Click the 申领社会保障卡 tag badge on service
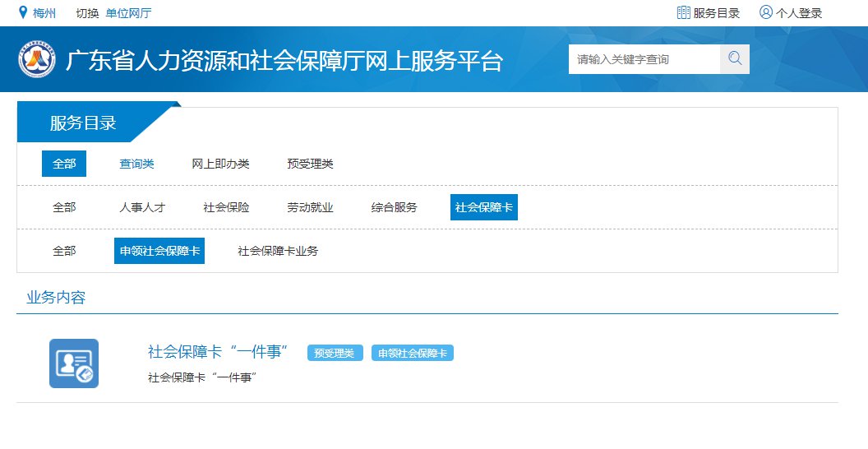868x449 pixels. pyautogui.click(x=413, y=353)
